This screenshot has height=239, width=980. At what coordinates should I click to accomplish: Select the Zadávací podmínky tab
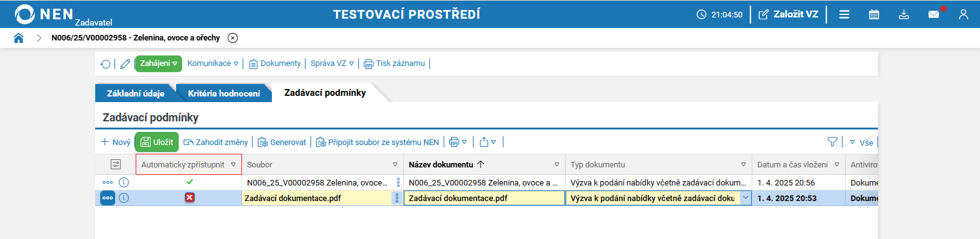325,93
